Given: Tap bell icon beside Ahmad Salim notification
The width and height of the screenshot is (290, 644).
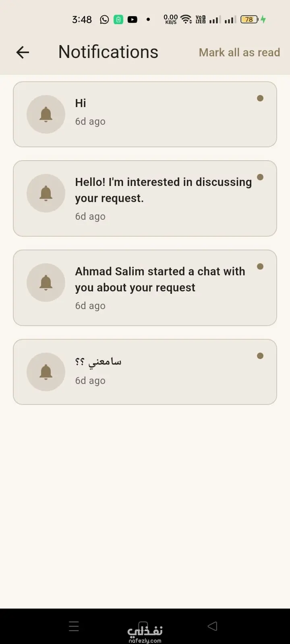Looking at the screenshot, I should pyautogui.click(x=46, y=283).
